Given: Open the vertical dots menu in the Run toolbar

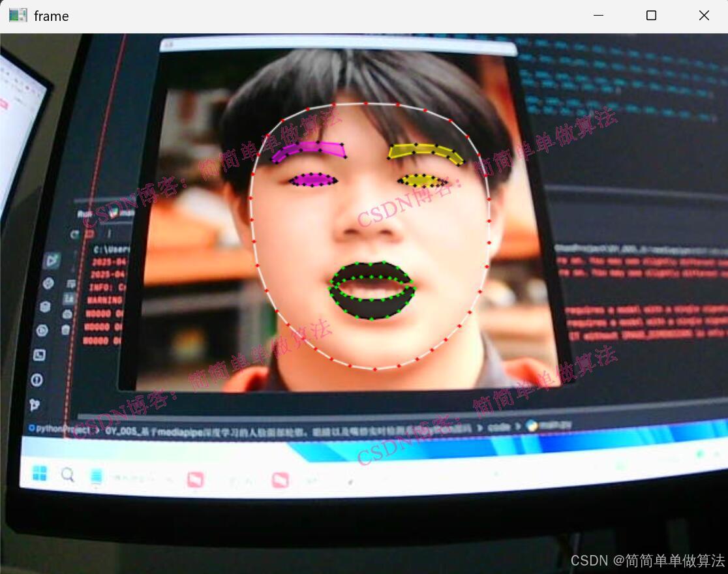Looking at the screenshot, I should [109, 233].
